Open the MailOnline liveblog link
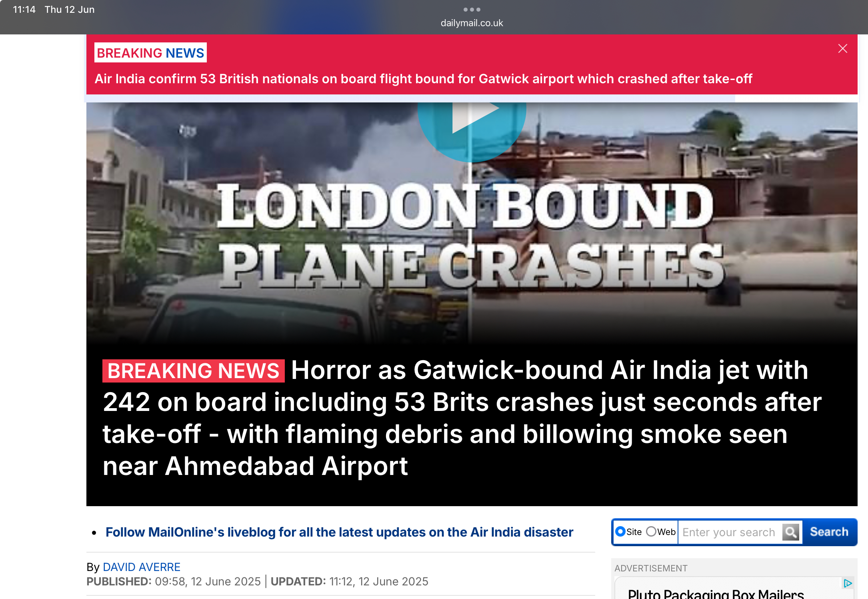Screen dimensions: 868x599 coord(339,532)
